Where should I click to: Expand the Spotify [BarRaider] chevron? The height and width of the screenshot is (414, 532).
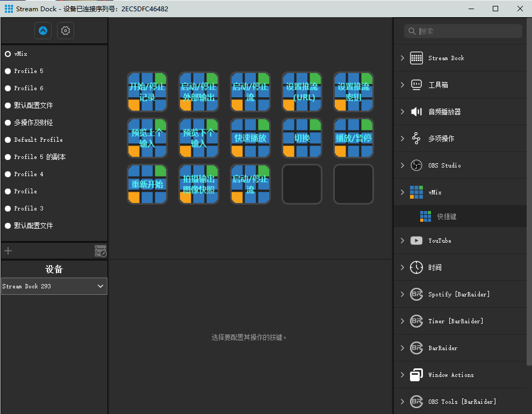click(402, 294)
